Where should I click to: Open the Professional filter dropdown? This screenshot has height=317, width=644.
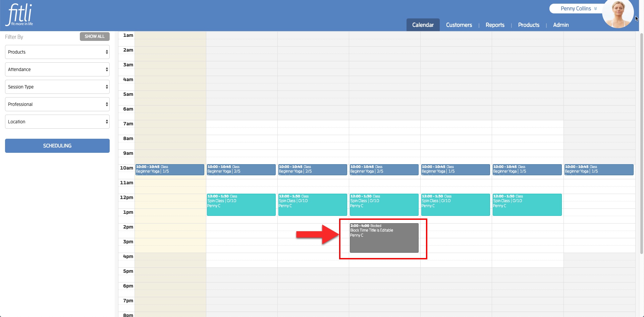(57, 104)
